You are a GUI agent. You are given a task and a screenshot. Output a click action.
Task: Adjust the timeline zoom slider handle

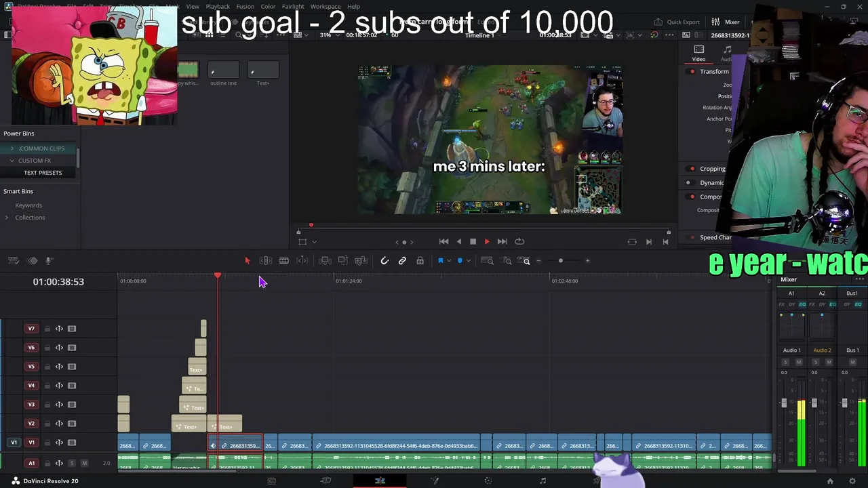561,261
